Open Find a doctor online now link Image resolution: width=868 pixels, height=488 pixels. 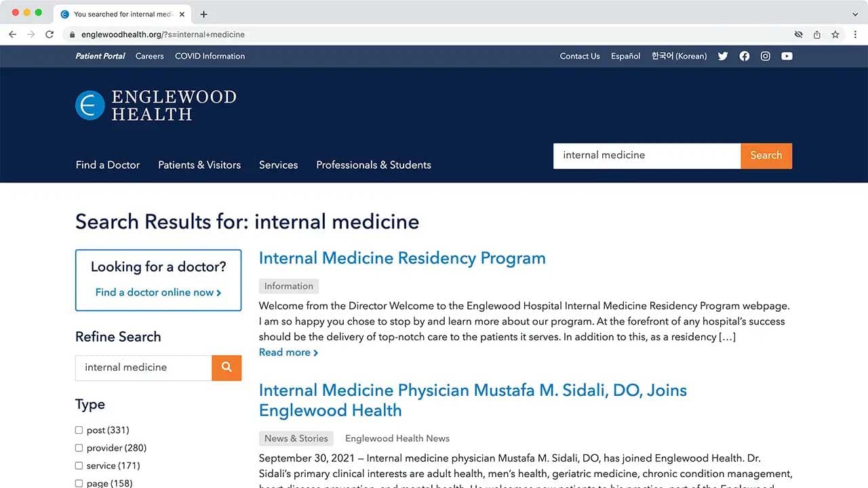(159, 292)
